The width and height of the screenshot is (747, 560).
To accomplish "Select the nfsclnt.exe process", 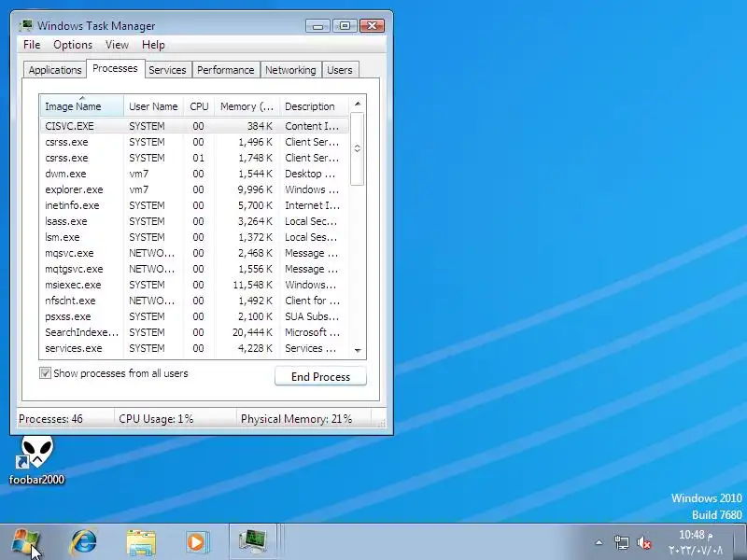I will coord(194,301).
